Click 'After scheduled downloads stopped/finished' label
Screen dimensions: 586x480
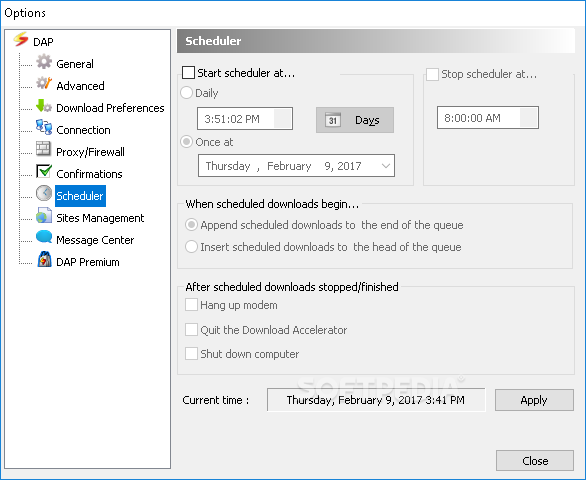pyautogui.click(x=292, y=287)
